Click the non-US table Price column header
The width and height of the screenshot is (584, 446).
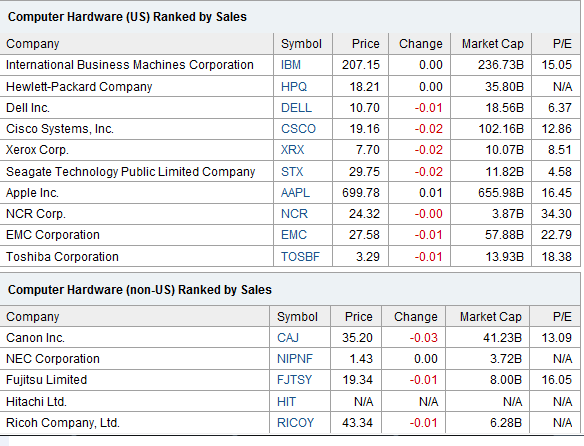(x=358, y=317)
